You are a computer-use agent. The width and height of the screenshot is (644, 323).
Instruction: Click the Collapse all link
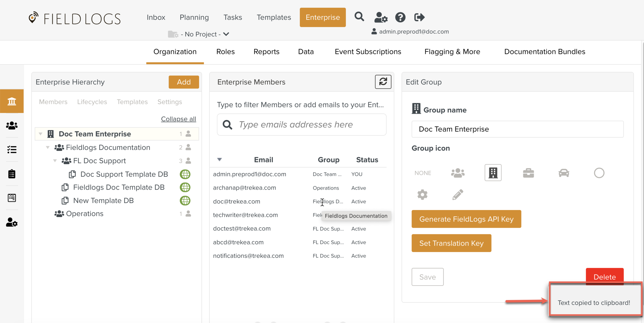coord(178,119)
